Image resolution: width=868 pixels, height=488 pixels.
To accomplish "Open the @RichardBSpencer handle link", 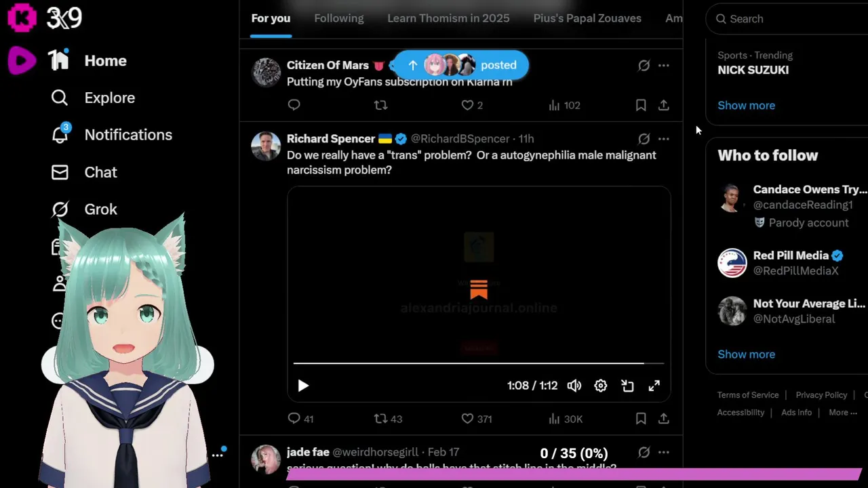I will [460, 139].
